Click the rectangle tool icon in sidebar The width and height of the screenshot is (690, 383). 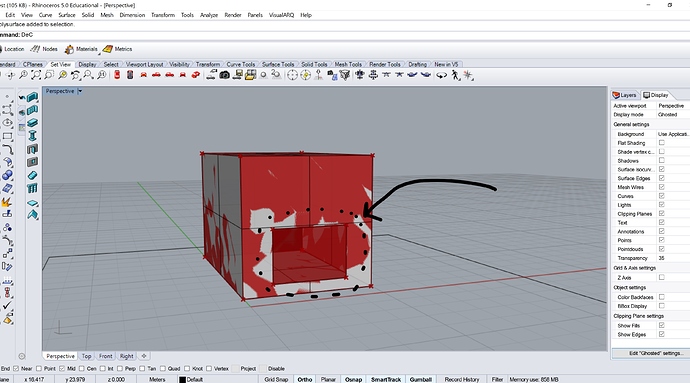7,136
